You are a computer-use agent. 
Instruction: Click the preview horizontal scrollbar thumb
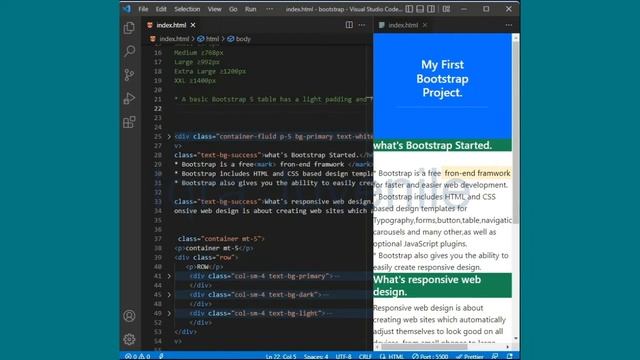[424, 347]
